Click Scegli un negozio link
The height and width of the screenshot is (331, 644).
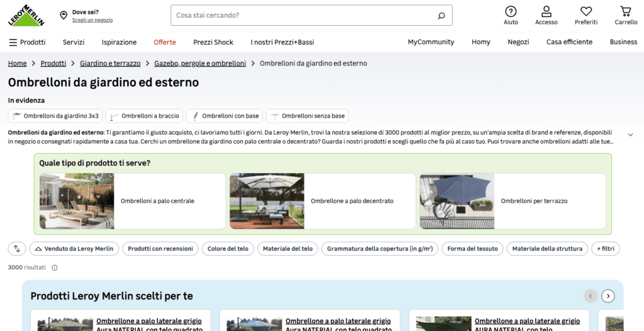pyautogui.click(x=92, y=20)
